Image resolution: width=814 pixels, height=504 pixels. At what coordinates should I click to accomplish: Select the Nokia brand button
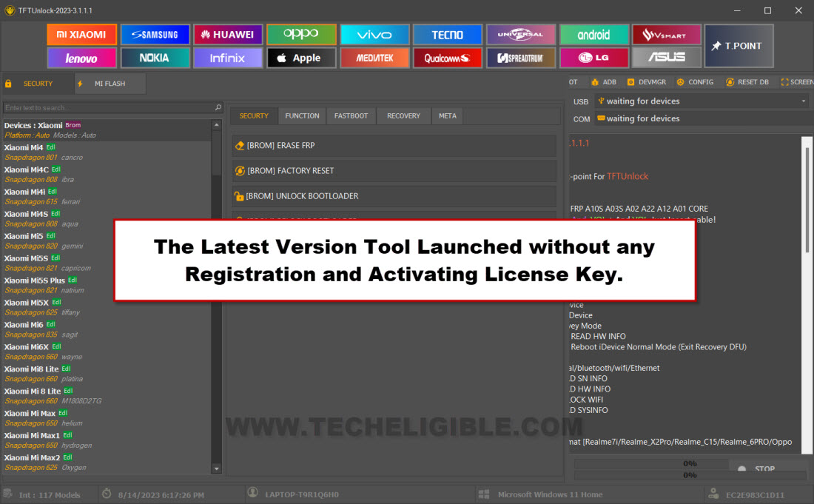point(155,58)
